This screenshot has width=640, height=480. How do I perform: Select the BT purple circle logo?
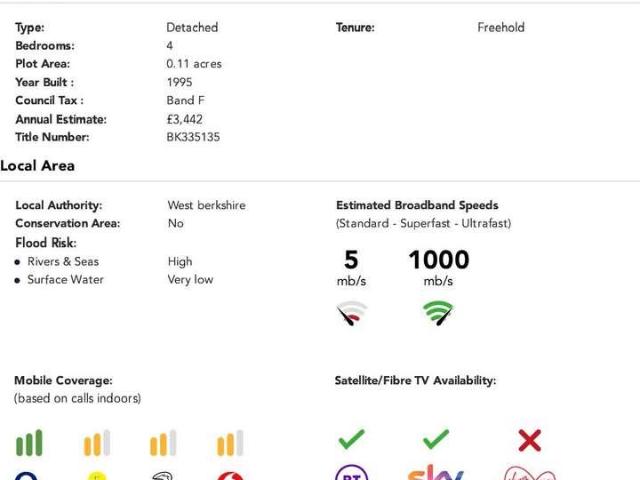tap(351, 472)
